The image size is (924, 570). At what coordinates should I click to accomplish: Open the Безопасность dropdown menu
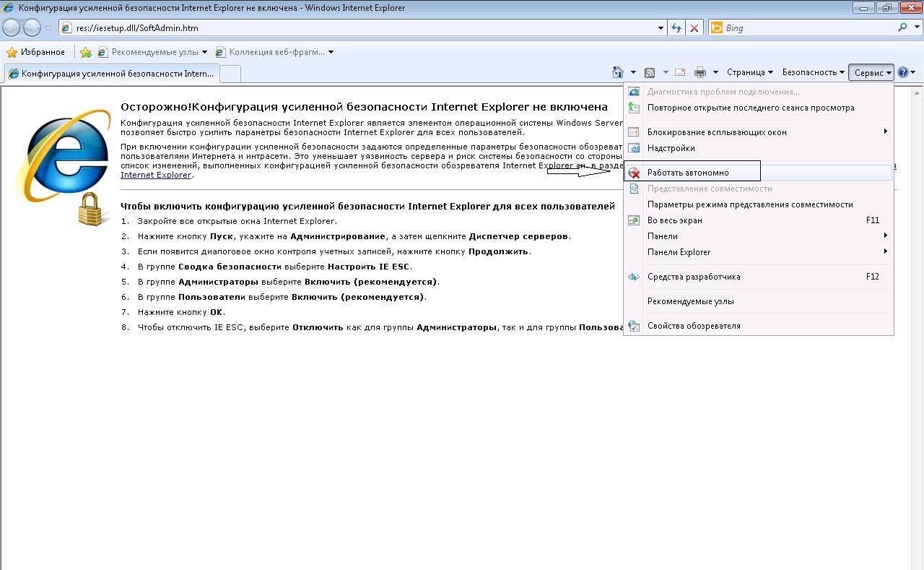[x=813, y=72]
